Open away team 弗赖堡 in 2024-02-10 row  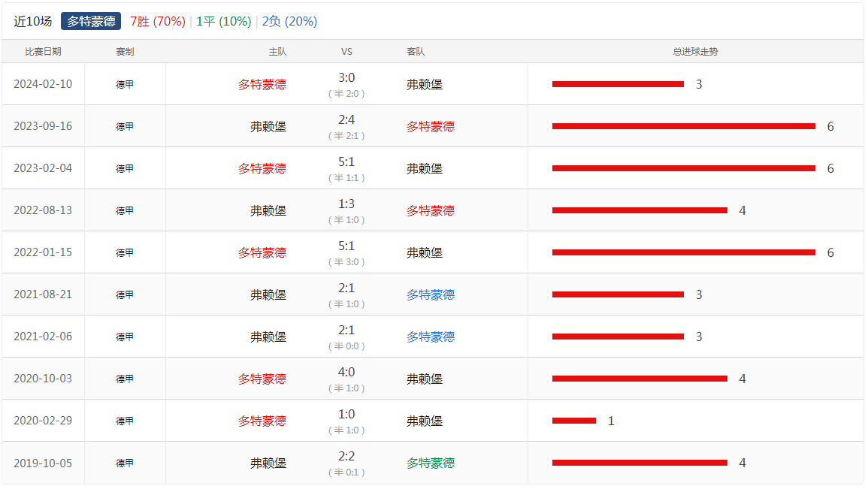pyautogui.click(x=425, y=85)
